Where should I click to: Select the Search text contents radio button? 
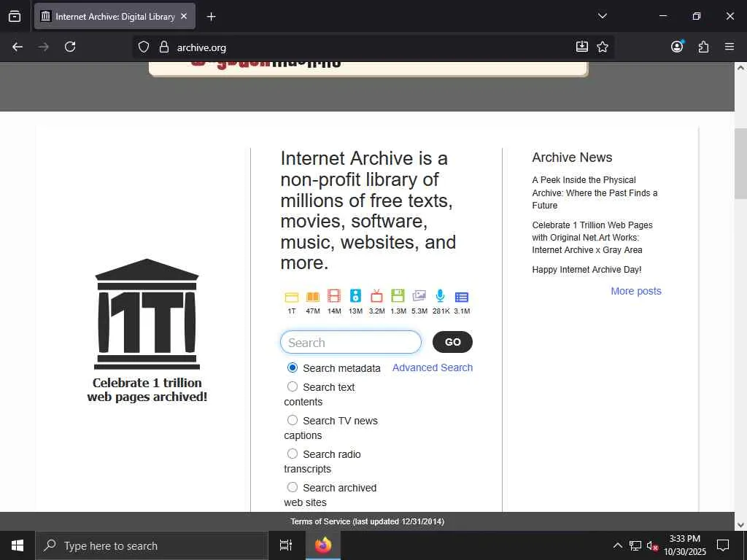(x=293, y=386)
